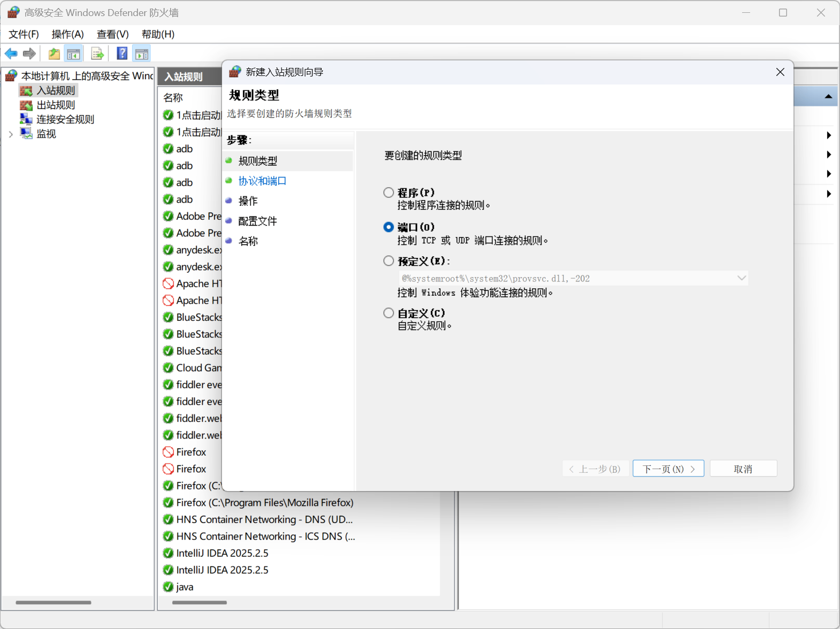
Task: Click the green check icon of java rule
Action: [x=169, y=587]
